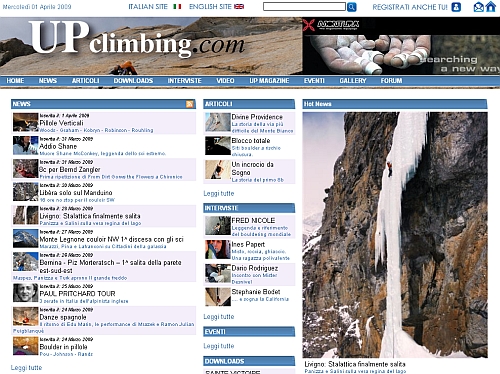Click Woods - Graham - Kobryn subtitle
Screen dimensions: 500x374
click(x=96, y=130)
